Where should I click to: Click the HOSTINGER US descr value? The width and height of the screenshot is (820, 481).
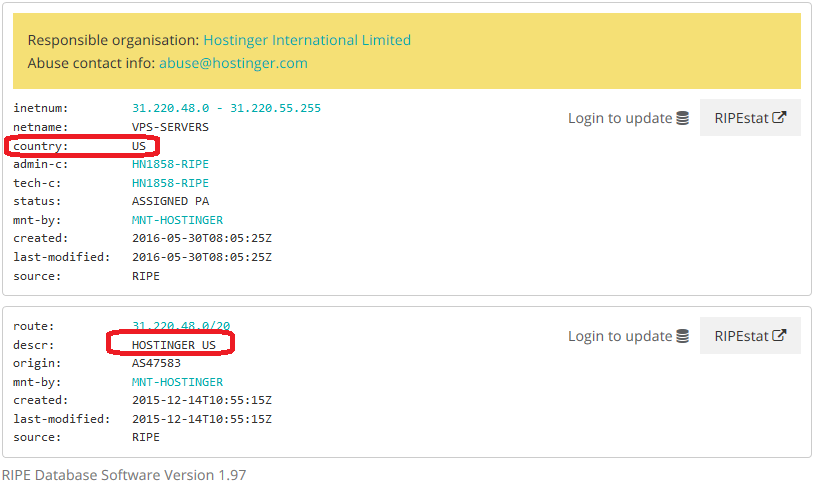pos(173,345)
